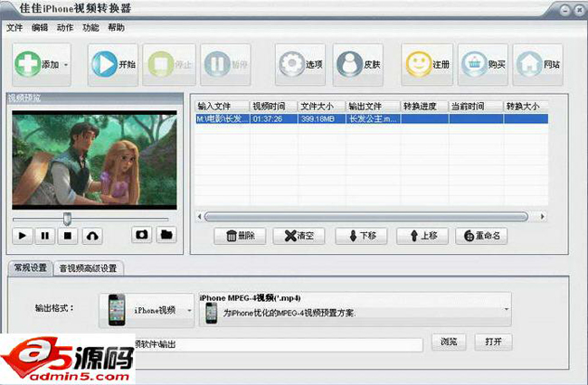
Task: Click the 输入文件 column header
Action: click(222, 106)
